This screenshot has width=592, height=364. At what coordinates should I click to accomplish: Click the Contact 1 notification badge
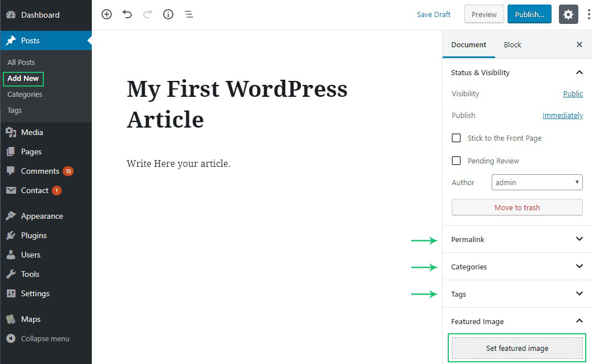click(x=56, y=190)
